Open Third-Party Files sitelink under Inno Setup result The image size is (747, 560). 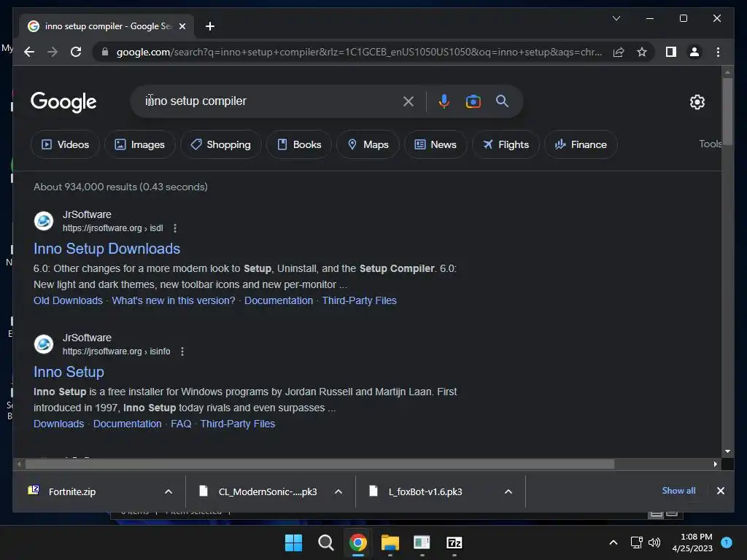pos(238,424)
